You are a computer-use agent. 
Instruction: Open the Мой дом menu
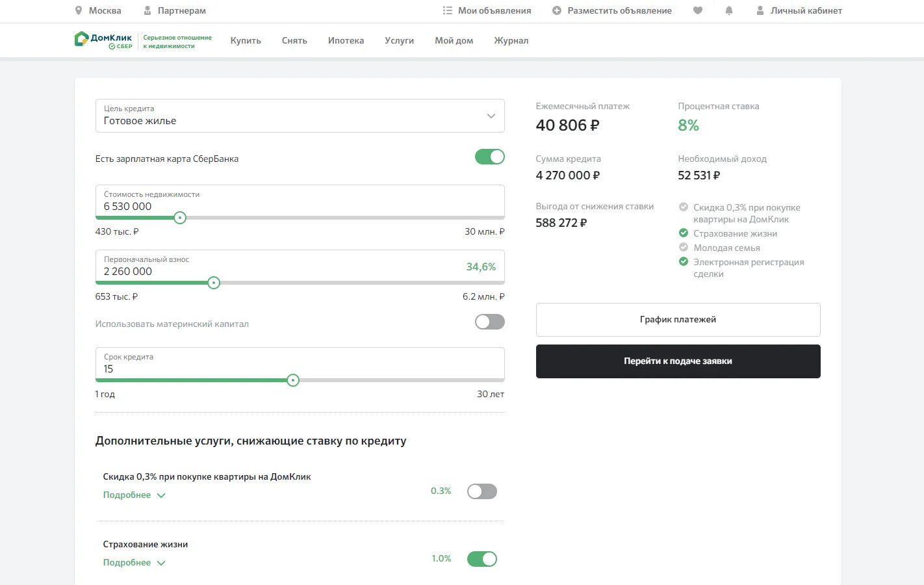[454, 40]
